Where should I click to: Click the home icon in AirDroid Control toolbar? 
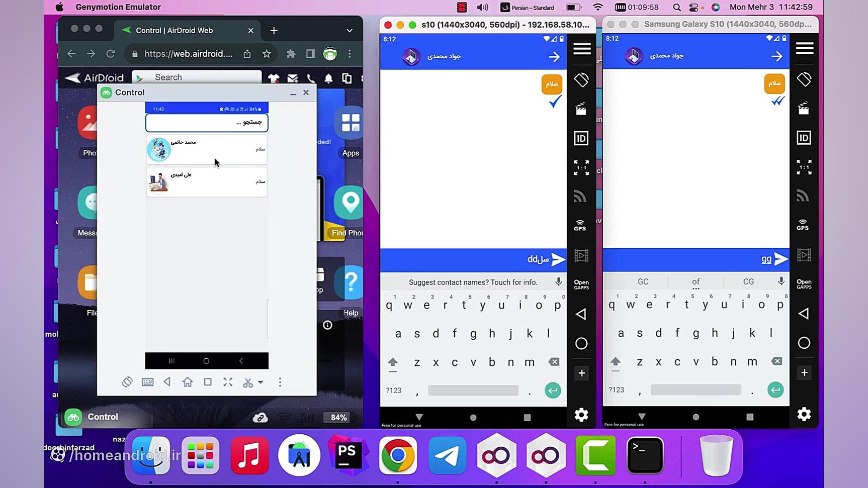(x=188, y=382)
